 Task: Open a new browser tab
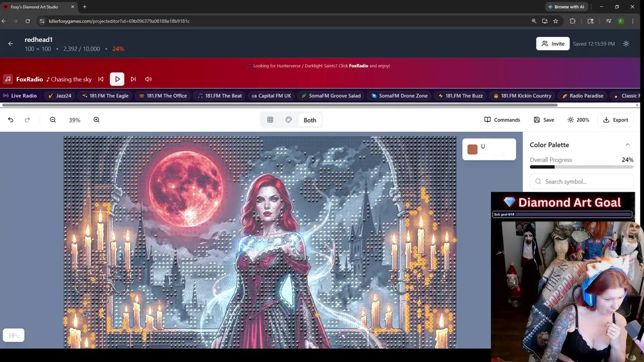click(85, 7)
